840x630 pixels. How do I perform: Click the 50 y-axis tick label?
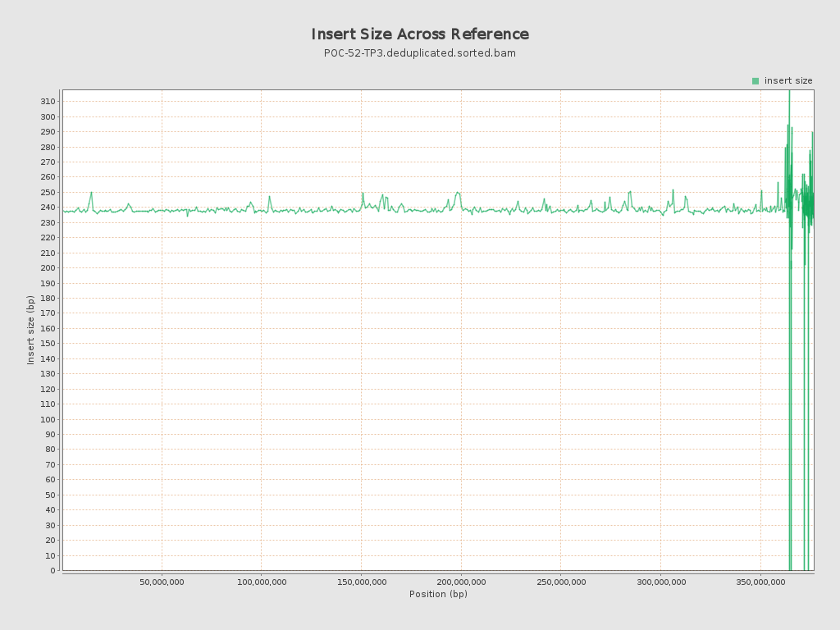(x=50, y=495)
